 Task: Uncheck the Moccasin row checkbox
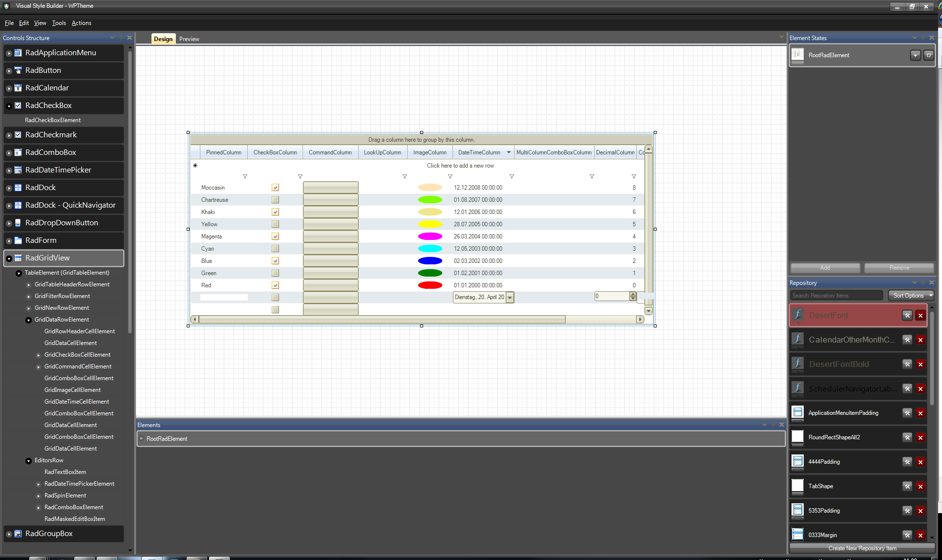[275, 188]
